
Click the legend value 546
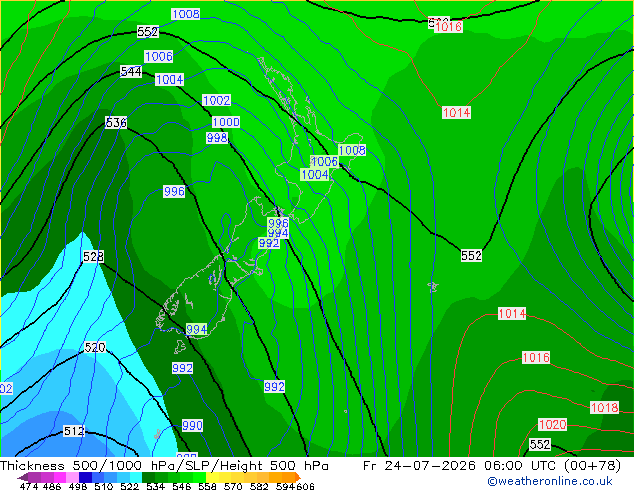click(182, 486)
